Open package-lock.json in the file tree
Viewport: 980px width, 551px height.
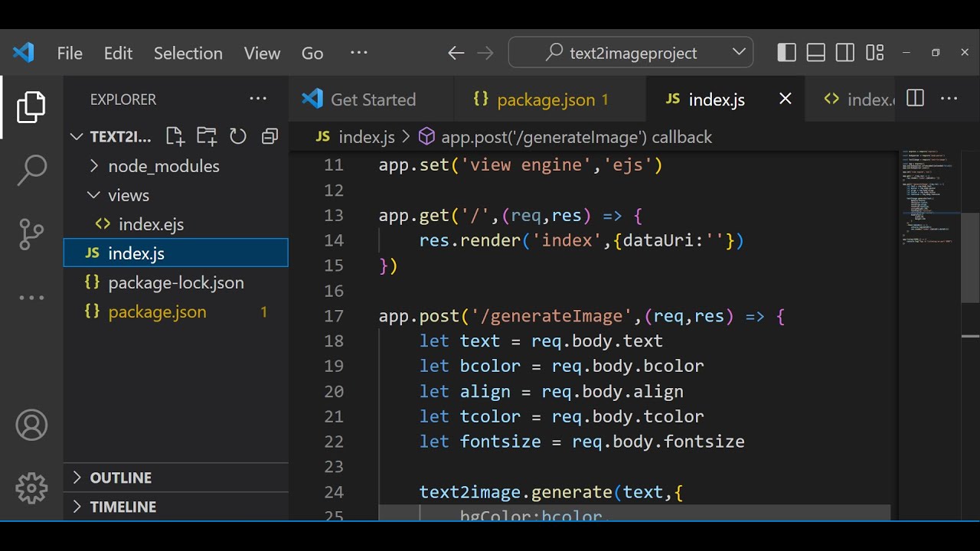[x=175, y=282]
